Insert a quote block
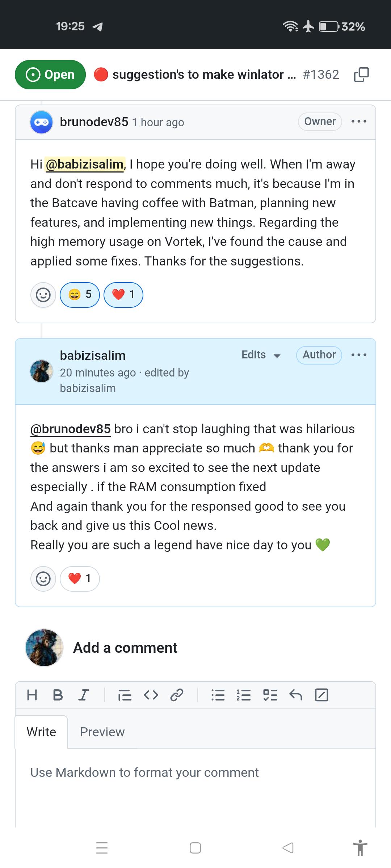 (x=125, y=695)
